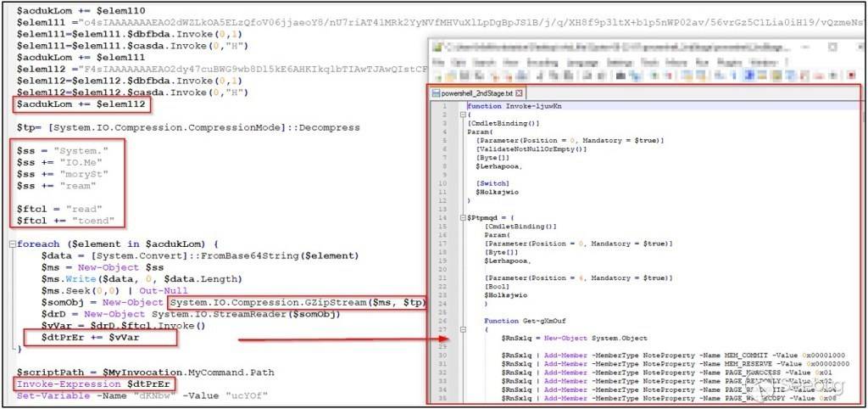Click the Save toolbar icon
The height and width of the screenshot is (409, 868).
(465, 76)
